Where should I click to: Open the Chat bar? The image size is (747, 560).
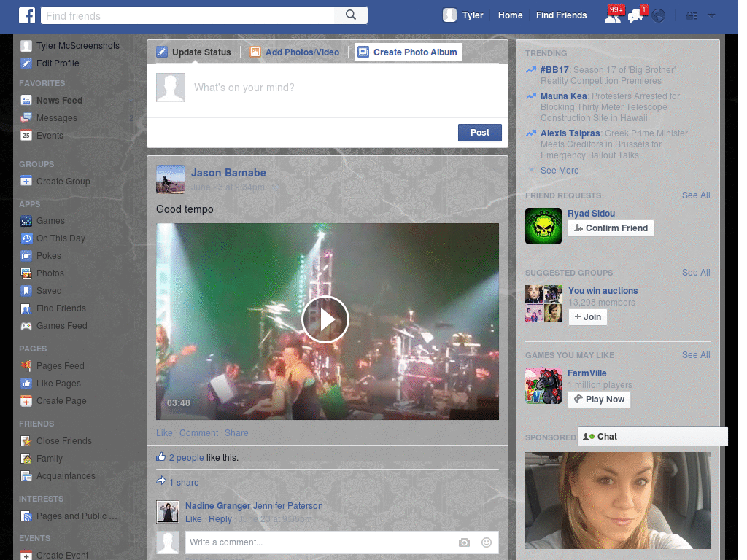click(653, 437)
